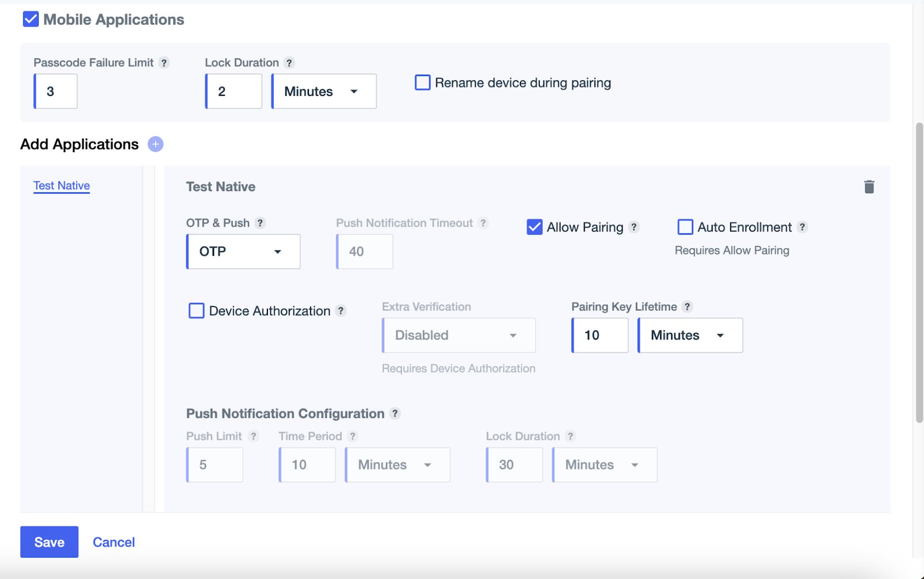Image resolution: width=924 pixels, height=579 pixels.
Task: Open help icon for Passcode Failure Limit
Action: [164, 63]
